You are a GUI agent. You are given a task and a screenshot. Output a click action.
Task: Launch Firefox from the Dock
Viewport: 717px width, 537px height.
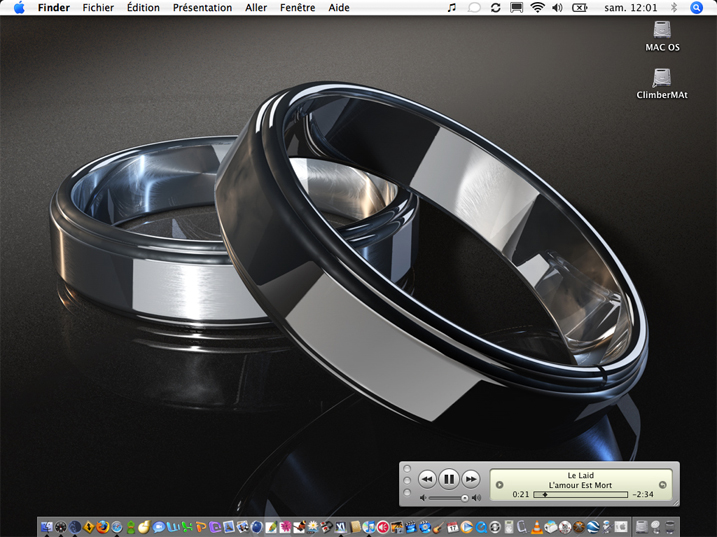pyautogui.click(x=103, y=527)
